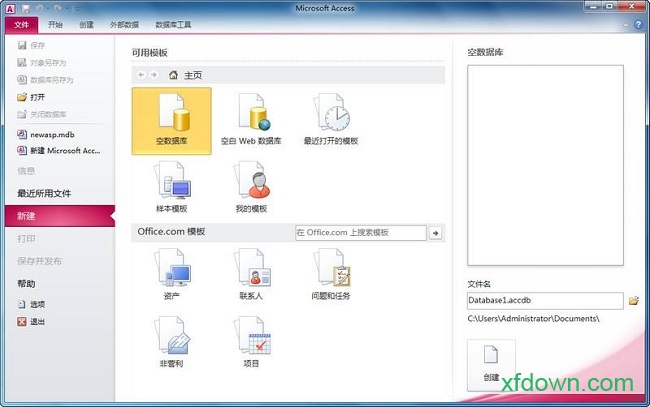Click the blank database preview pane
The height and width of the screenshot is (407, 650).
tap(545, 165)
